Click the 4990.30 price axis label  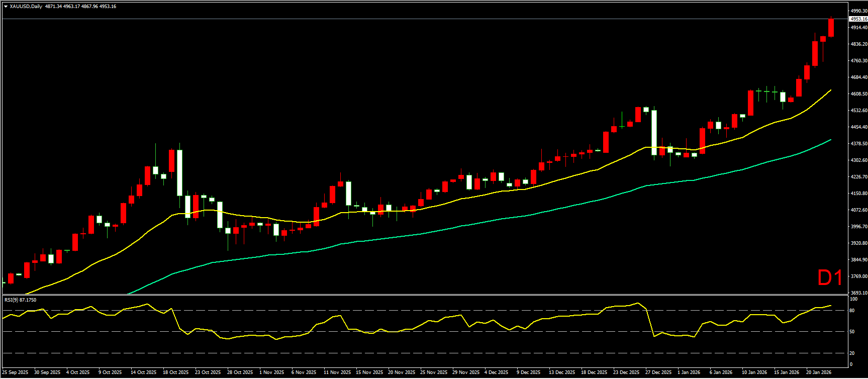tap(858, 11)
